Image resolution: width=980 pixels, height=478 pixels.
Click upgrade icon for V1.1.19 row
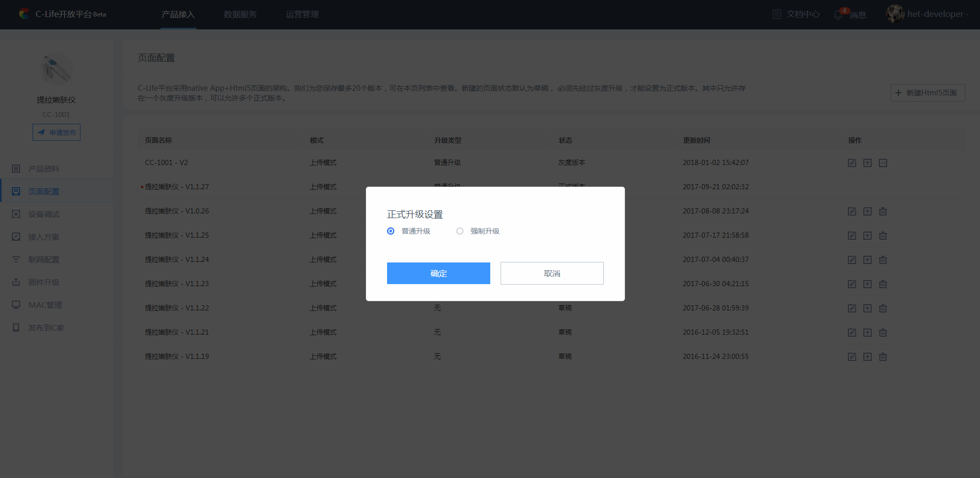click(x=867, y=357)
